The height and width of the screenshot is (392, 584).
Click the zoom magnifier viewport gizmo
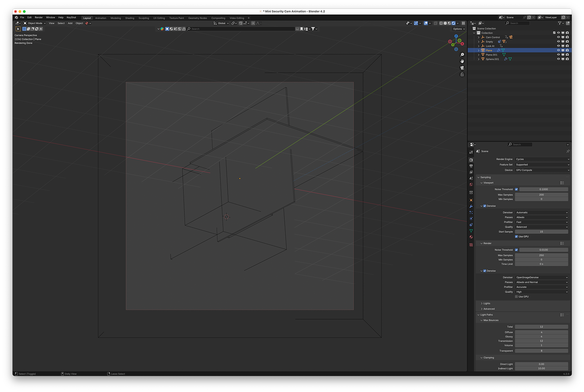pyautogui.click(x=462, y=55)
